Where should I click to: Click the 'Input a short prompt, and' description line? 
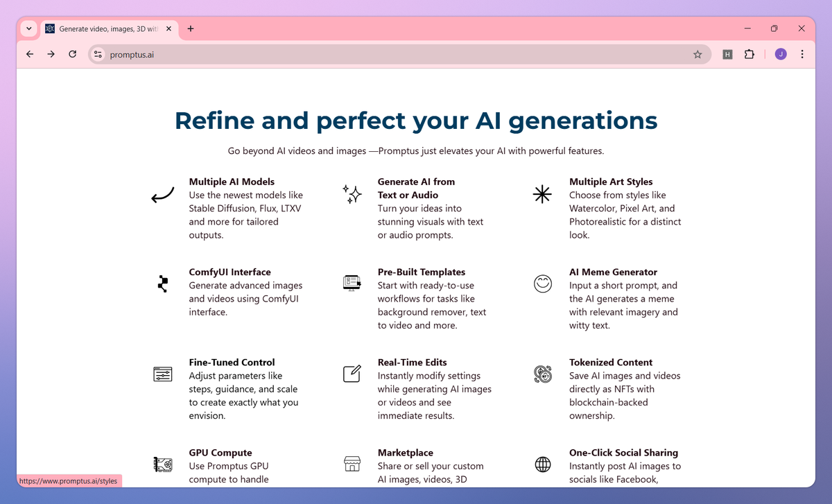(x=623, y=285)
